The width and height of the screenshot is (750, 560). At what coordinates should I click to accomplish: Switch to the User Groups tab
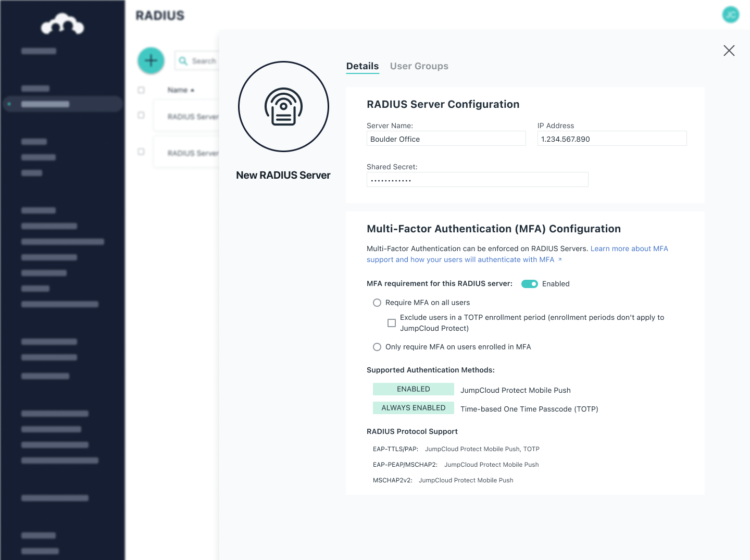click(x=419, y=66)
